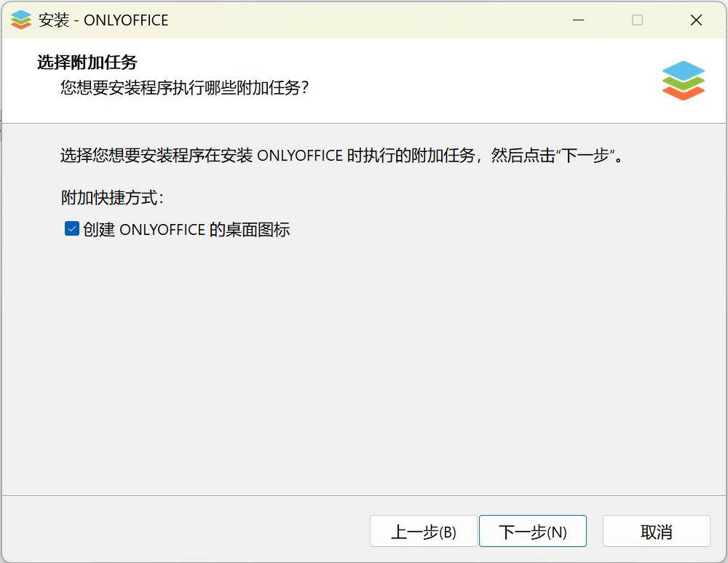728x563 pixels.
Task: Click the 下一步(N) button
Action: 533,531
